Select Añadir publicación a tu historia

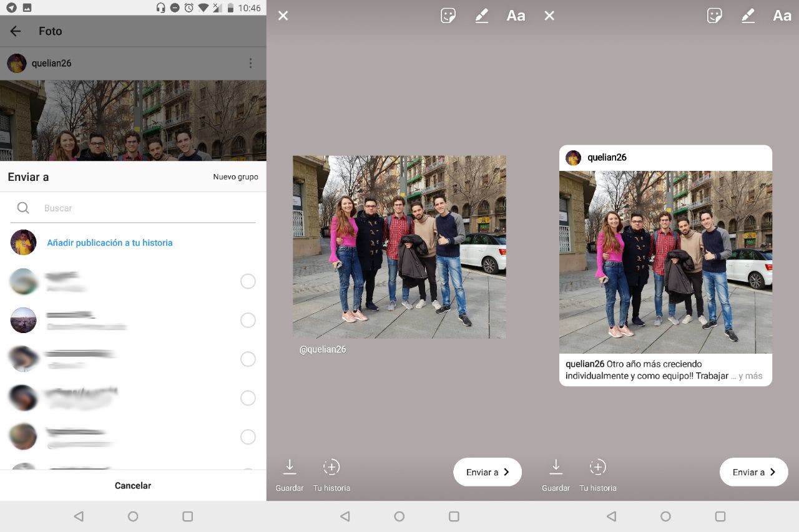pyautogui.click(x=110, y=243)
